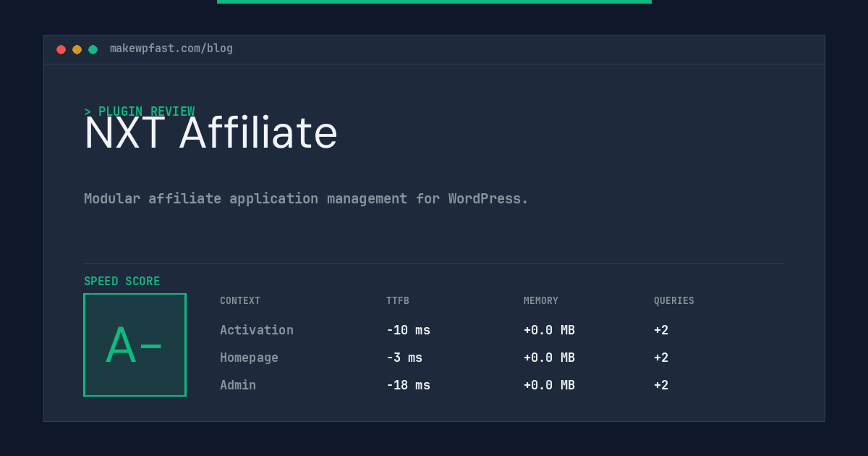Select the Homepage row label
Image resolution: width=868 pixels, height=456 pixels.
click(249, 358)
